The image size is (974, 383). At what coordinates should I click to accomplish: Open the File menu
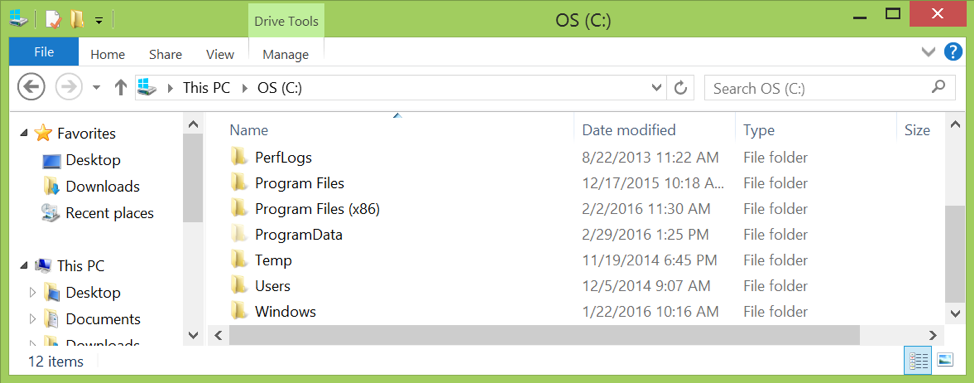coord(44,52)
